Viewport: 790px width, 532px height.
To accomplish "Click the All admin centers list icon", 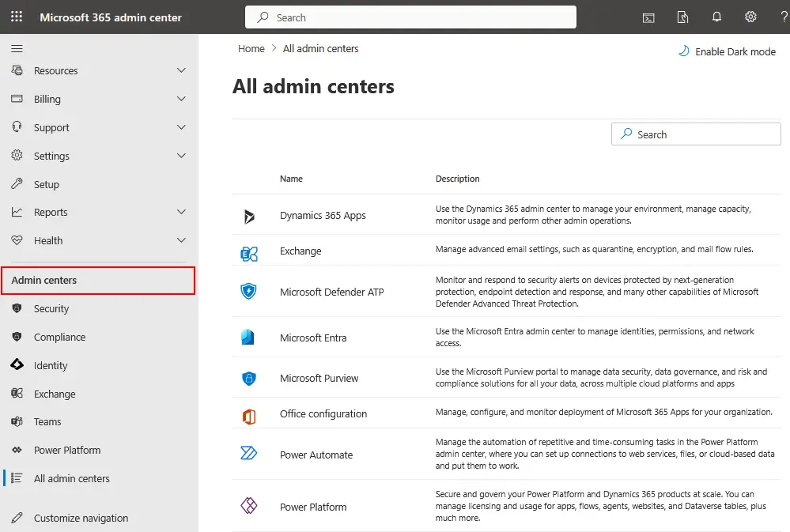I will pyautogui.click(x=17, y=478).
